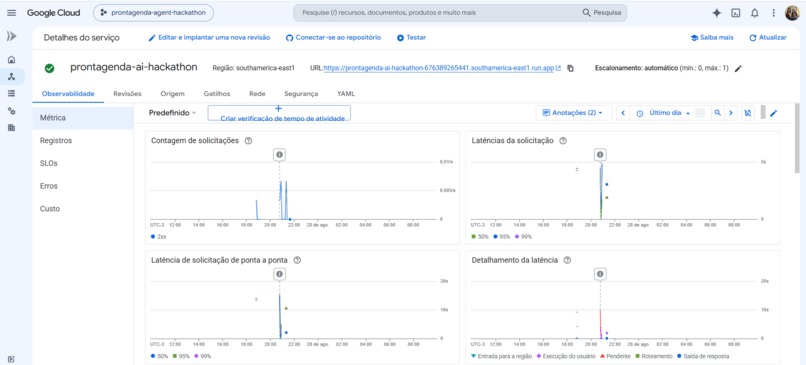Expand the Anotações (2) dropdown
806x365 pixels.
573,113
